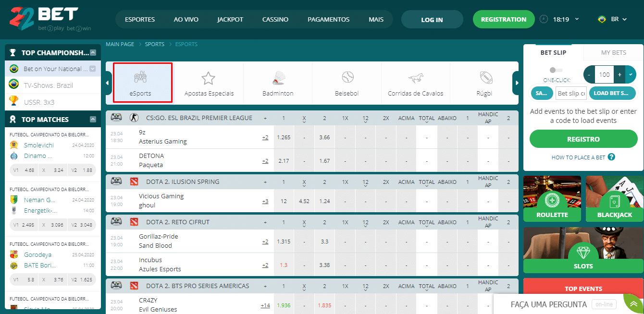Open the BR language dropdown
Viewport: 644px width, 314px height.
pyautogui.click(x=624, y=20)
